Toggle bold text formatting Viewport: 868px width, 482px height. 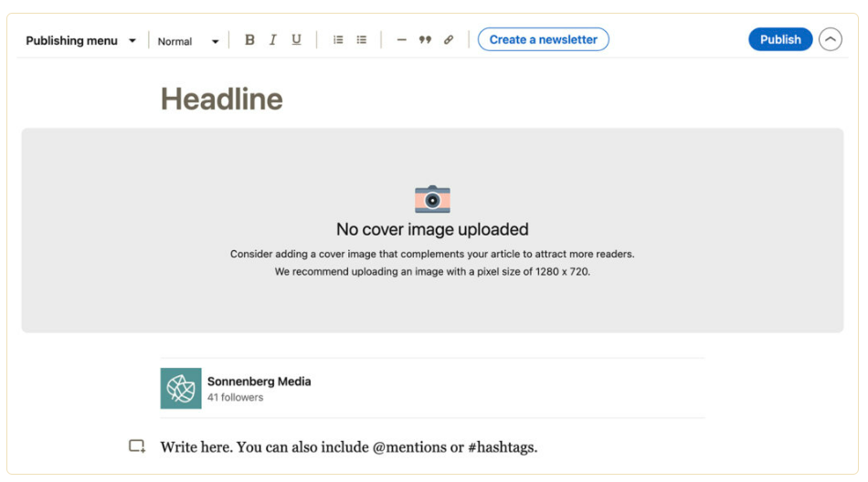(x=249, y=40)
